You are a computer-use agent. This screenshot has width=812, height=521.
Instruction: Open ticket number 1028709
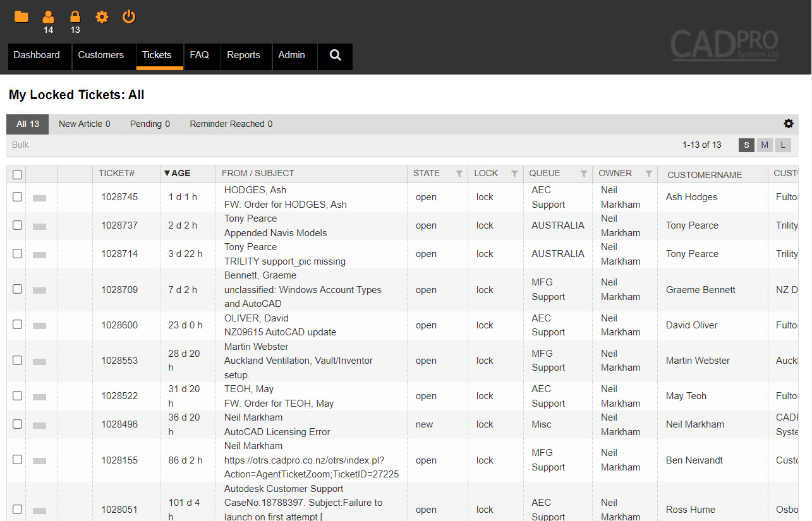119,290
